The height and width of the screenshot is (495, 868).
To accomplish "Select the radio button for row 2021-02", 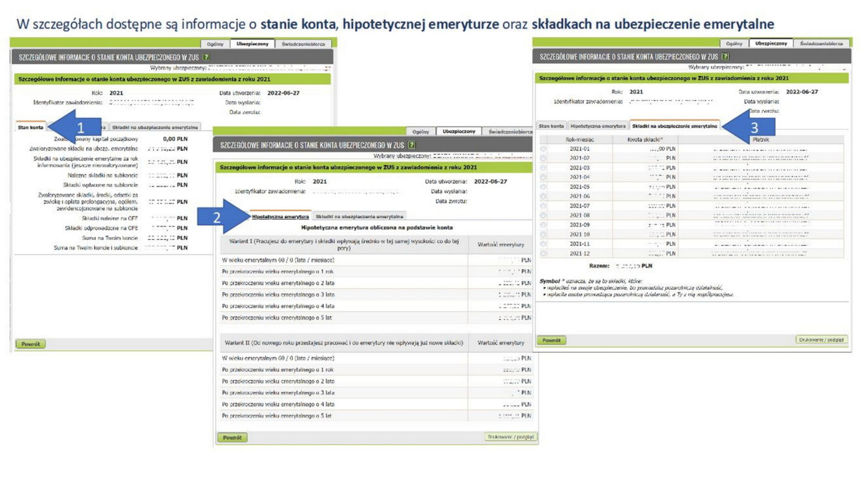I will click(543, 157).
